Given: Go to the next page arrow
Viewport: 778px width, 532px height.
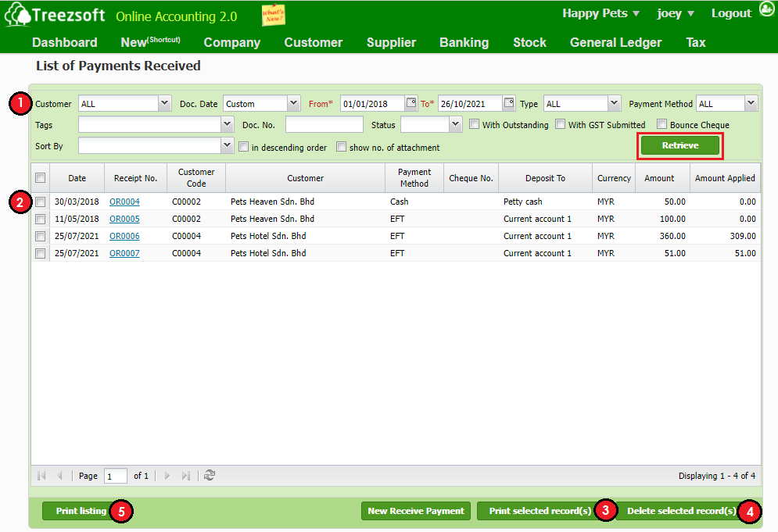Looking at the screenshot, I should coord(167,475).
